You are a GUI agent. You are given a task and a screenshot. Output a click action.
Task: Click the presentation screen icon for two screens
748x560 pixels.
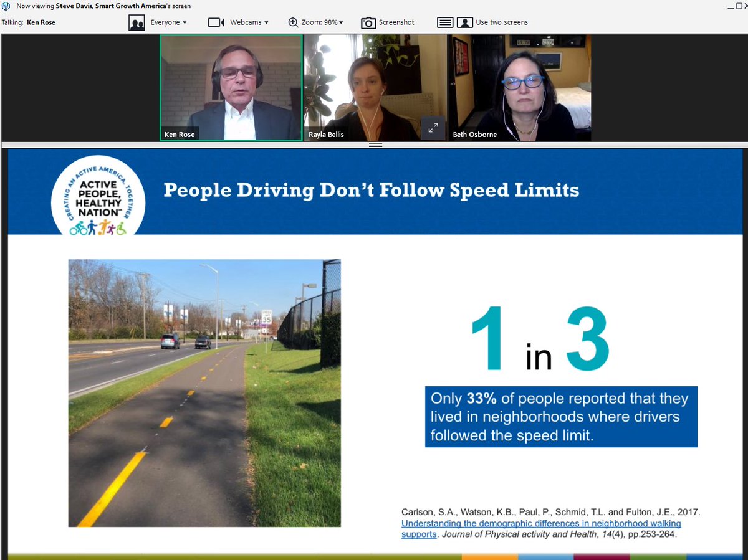(445, 22)
